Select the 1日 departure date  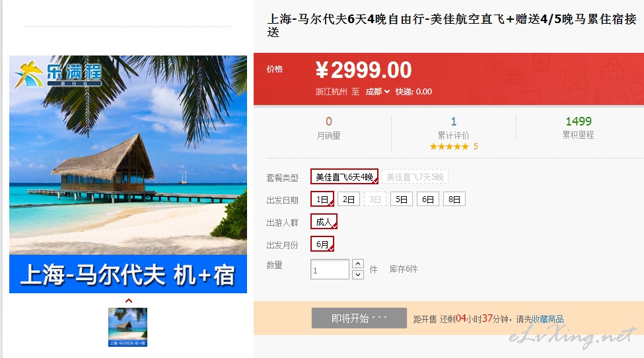(x=322, y=199)
